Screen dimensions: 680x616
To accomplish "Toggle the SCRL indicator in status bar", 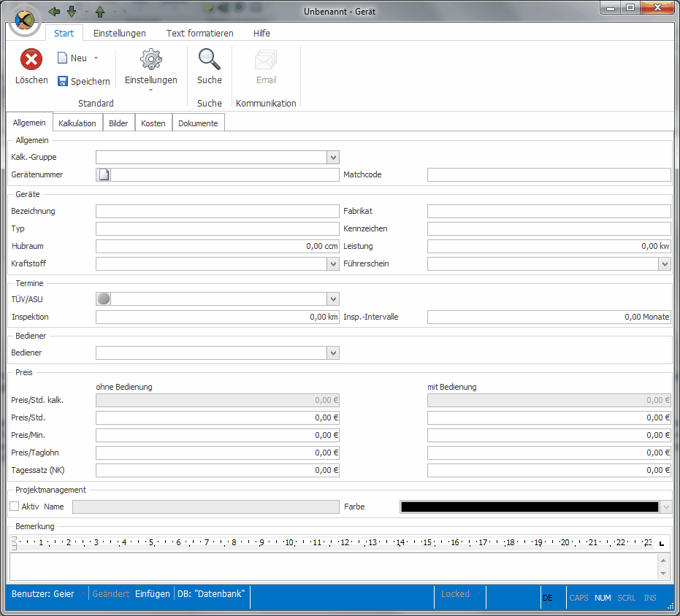I will (626, 598).
